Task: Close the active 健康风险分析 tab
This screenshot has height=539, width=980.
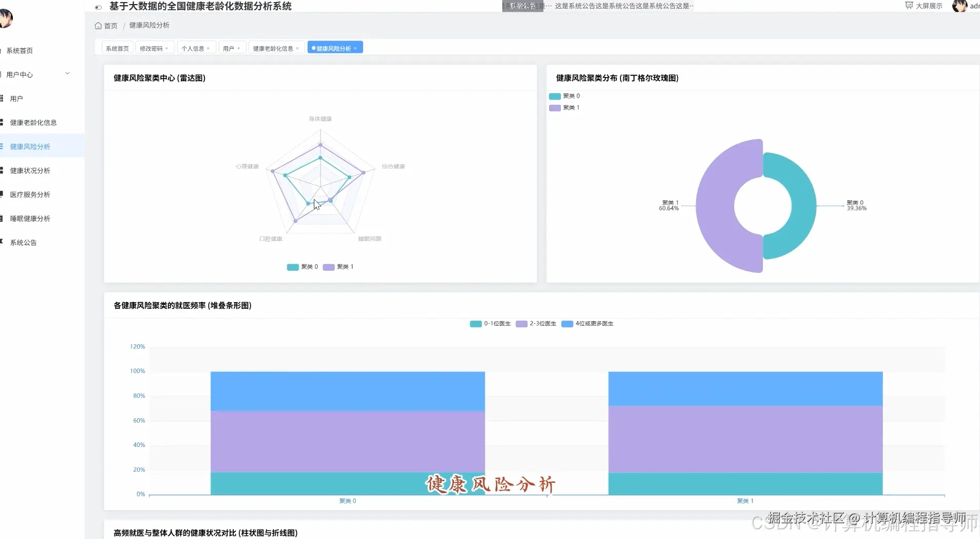Action: [x=355, y=48]
